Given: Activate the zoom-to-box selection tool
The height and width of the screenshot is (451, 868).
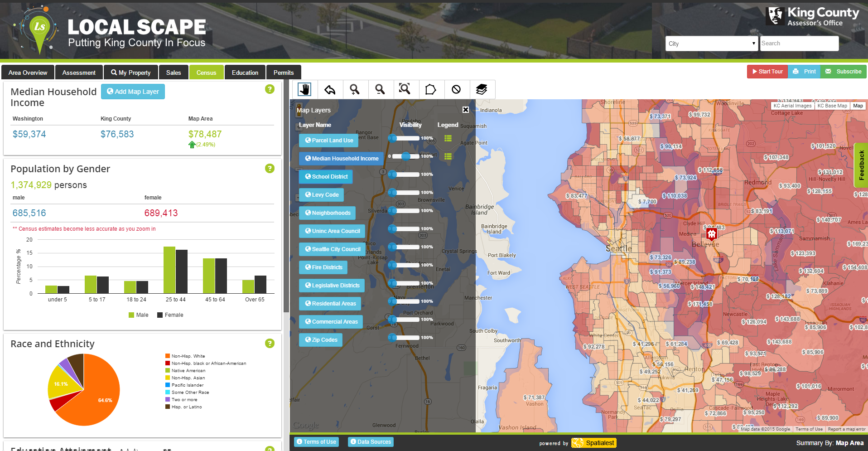Looking at the screenshot, I should [406, 89].
